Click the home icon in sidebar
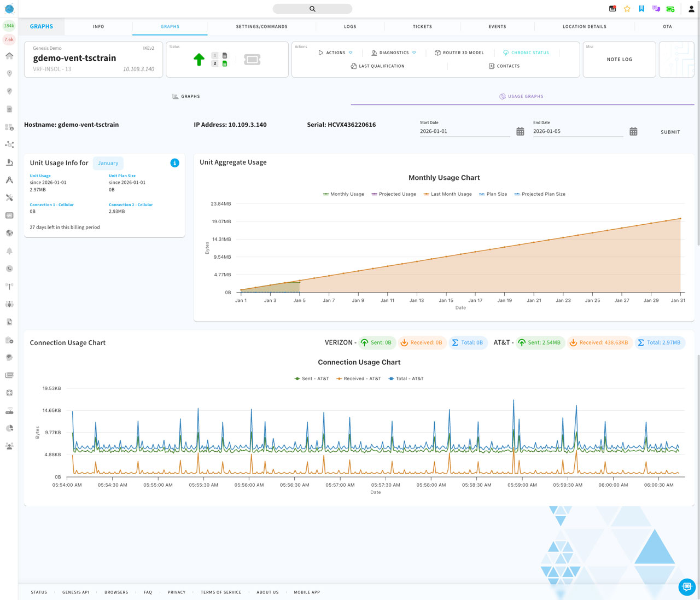 coord(9,56)
